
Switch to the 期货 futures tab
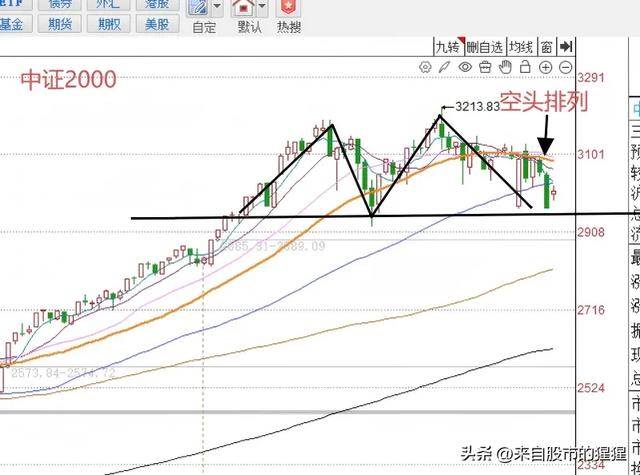60,24
